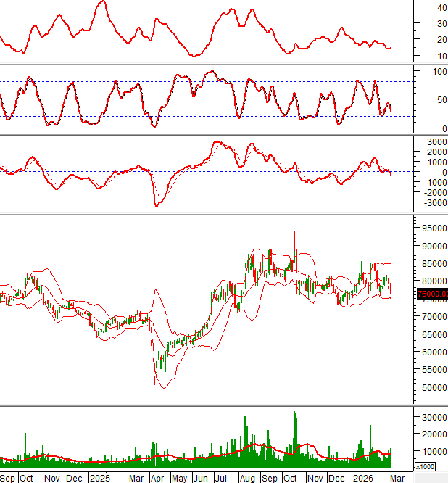Click the -3000 label on the MACD axis
The width and height of the screenshot is (448, 483).
click(x=428, y=202)
